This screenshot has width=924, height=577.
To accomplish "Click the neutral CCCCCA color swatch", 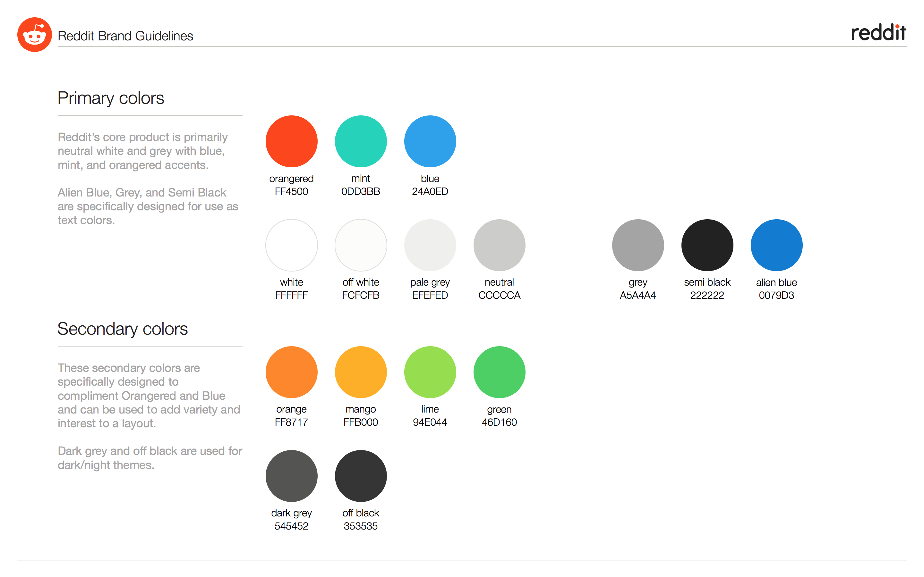I will [x=499, y=245].
